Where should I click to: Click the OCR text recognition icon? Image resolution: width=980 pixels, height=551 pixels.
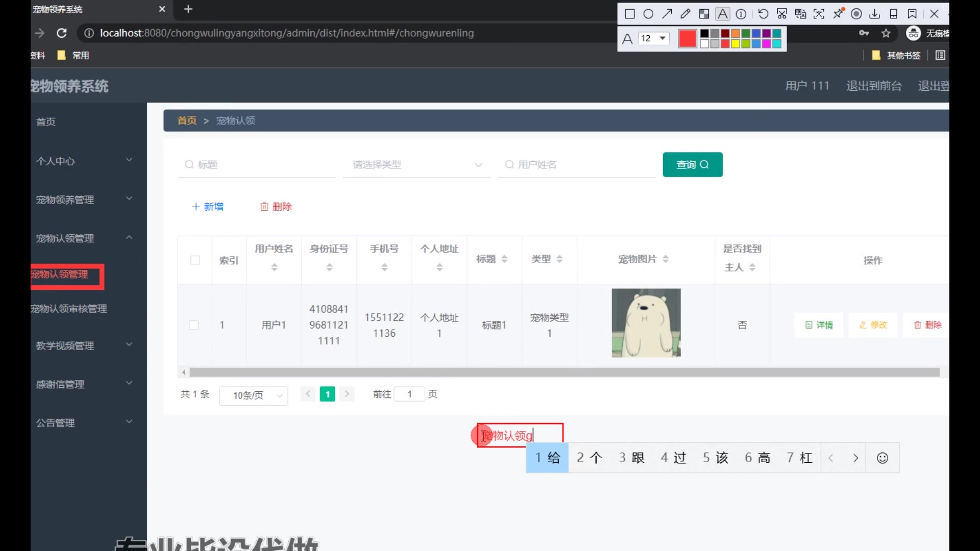click(819, 14)
